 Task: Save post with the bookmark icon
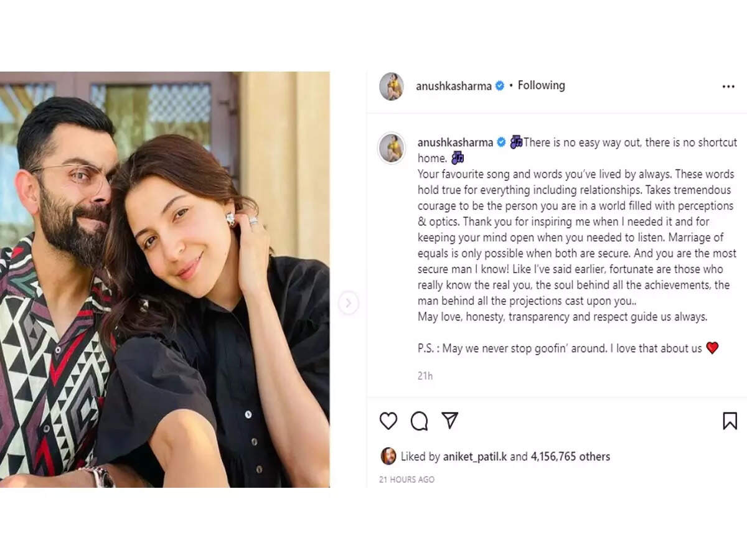click(730, 421)
